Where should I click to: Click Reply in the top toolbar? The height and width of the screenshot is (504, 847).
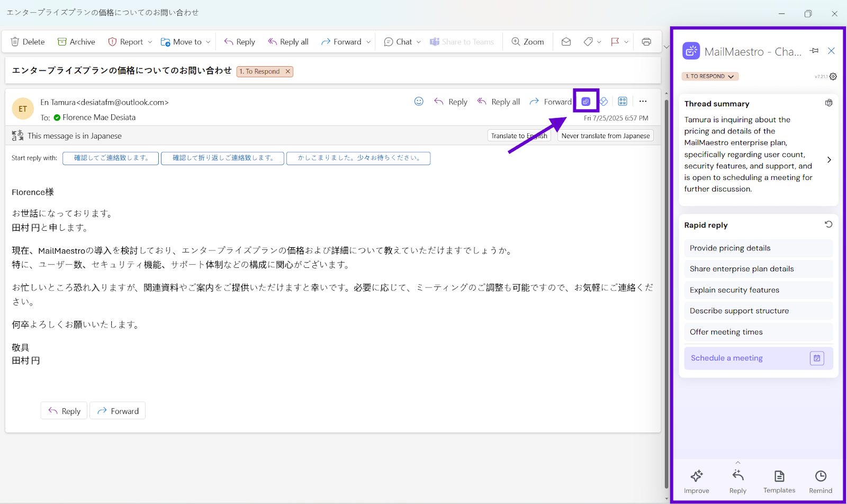pyautogui.click(x=239, y=42)
